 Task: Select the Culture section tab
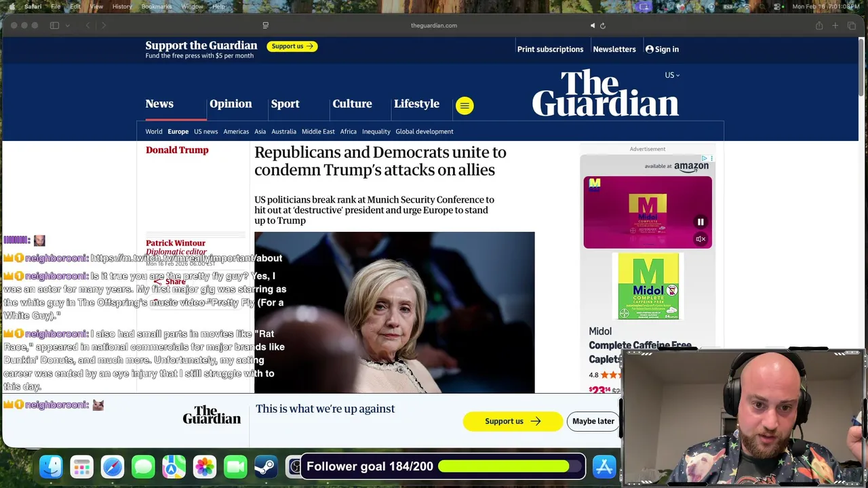click(x=352, y=104)
